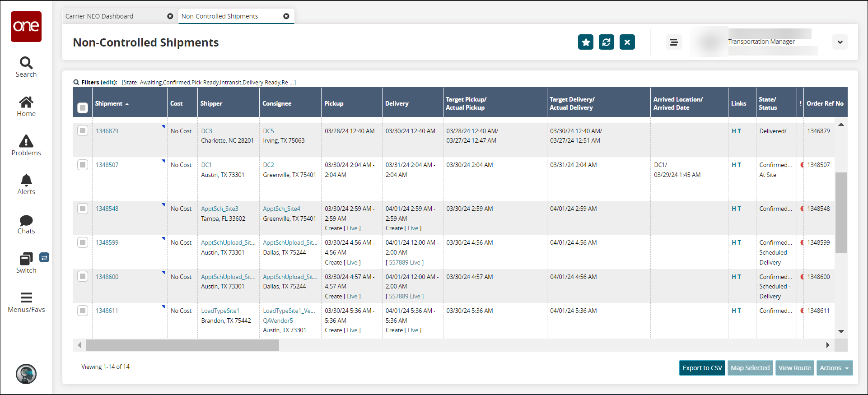The width and height of the screenshot is (868, 395).
Task: Click the horizontal scrollbar thumb
Action: click(182, 345)
